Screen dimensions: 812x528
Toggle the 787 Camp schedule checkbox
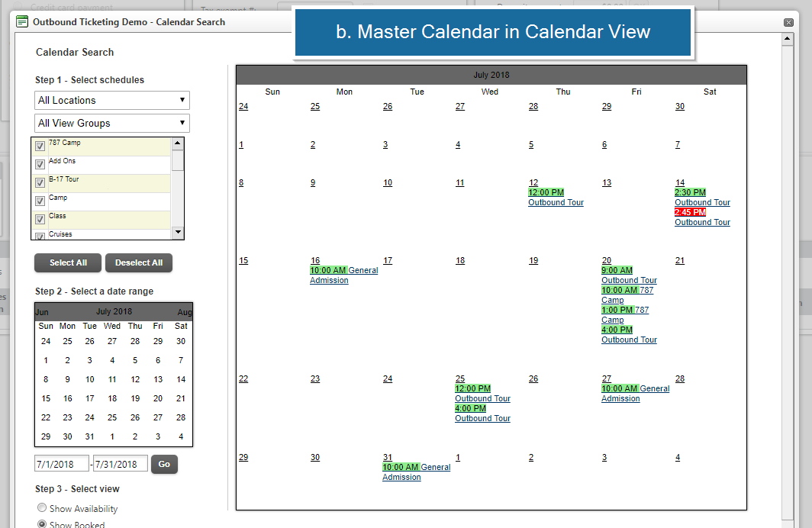[40, 146]
